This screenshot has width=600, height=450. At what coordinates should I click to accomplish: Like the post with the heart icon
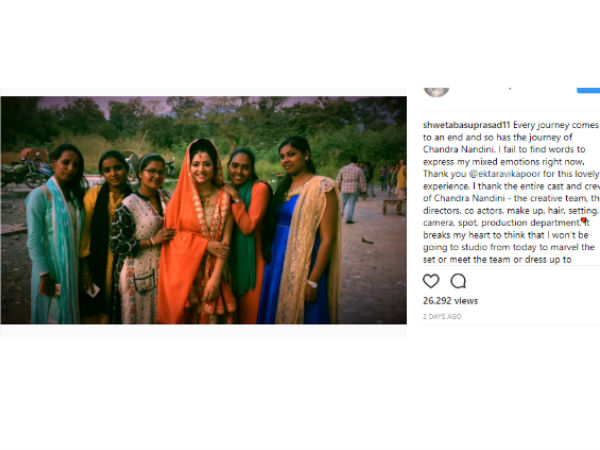(431, 281)
